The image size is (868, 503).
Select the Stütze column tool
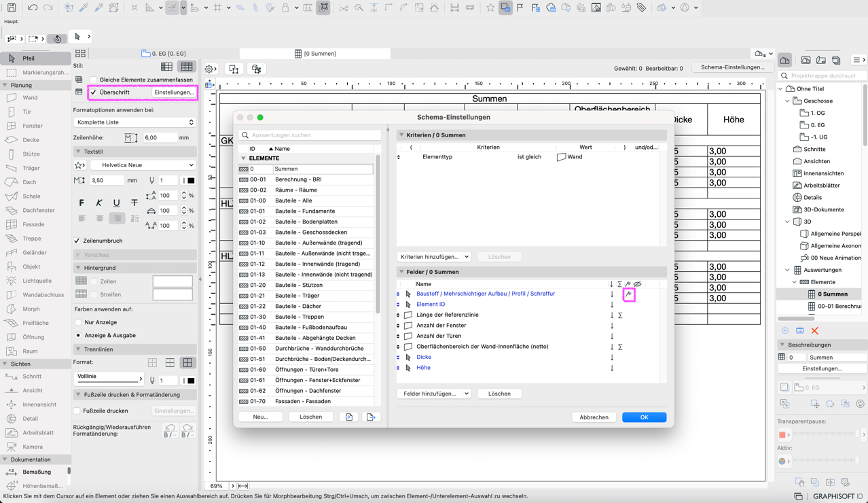tap(35, 154)
